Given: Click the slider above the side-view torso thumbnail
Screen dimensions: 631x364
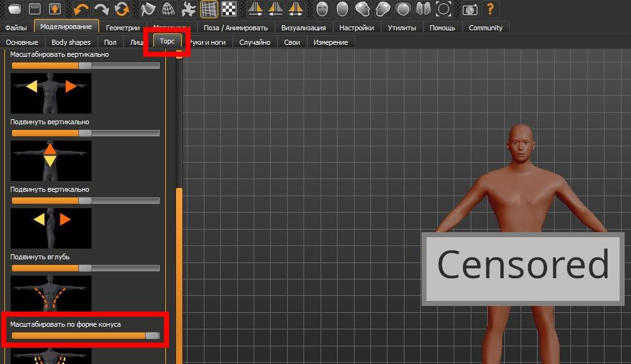Looking at the screenshot, I should tap(86, 201).
